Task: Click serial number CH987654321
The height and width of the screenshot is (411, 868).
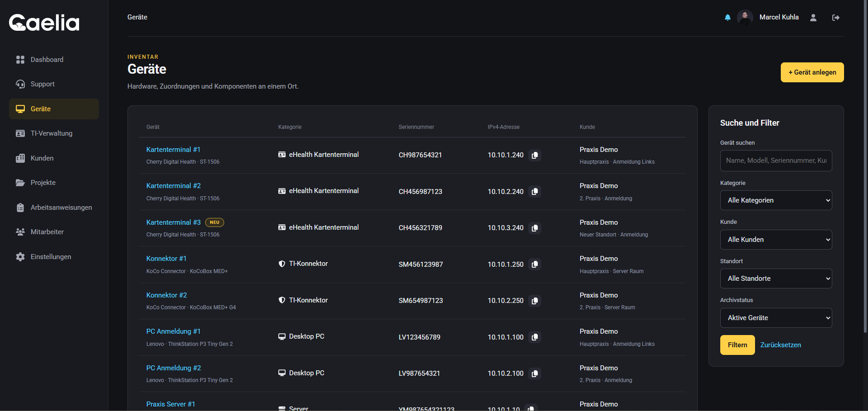Action: tap(420, 155)
